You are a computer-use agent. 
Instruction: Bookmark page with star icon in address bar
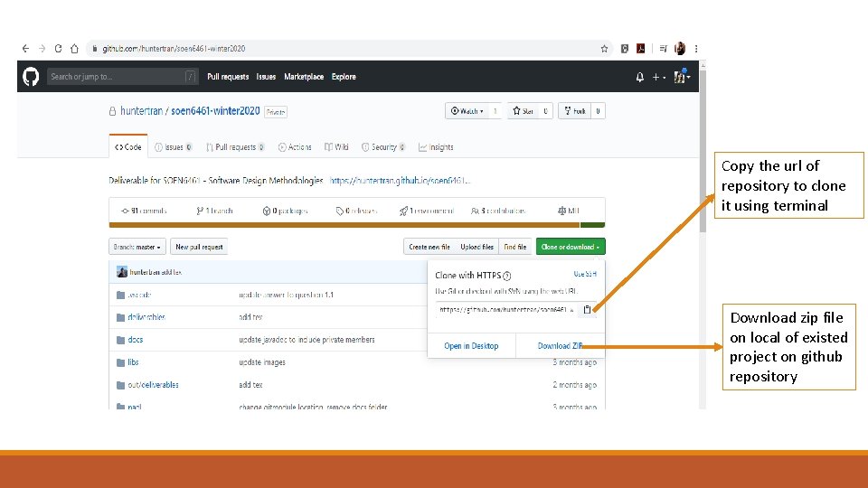click(605, 49)
